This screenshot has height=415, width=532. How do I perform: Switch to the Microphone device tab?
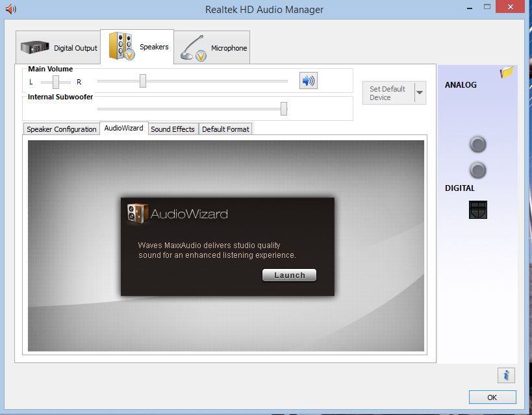click(x=212, y=47)
